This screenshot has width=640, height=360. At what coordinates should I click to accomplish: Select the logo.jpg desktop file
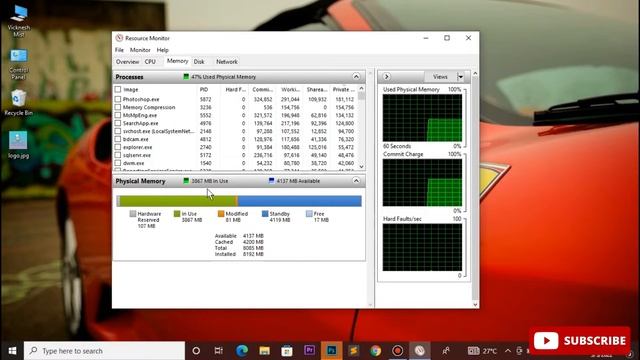(18, 145)
